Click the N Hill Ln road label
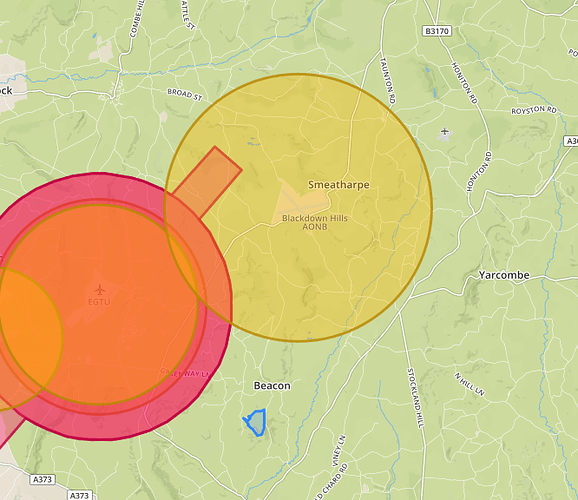This screenshot has height=500, width=578. point(469,384)
